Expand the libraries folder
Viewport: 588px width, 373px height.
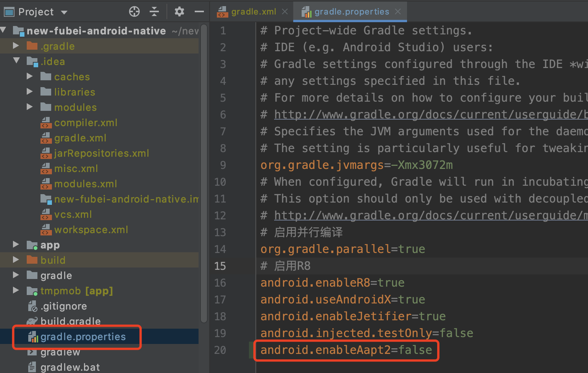pos(30,91)
